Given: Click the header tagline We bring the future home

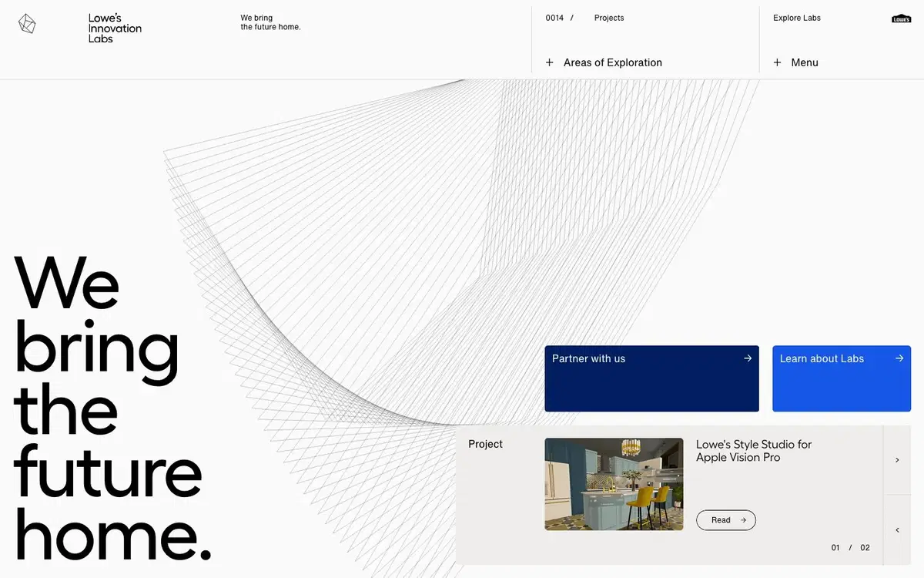Looking at the screenshot, I should [x=270, y=22].
